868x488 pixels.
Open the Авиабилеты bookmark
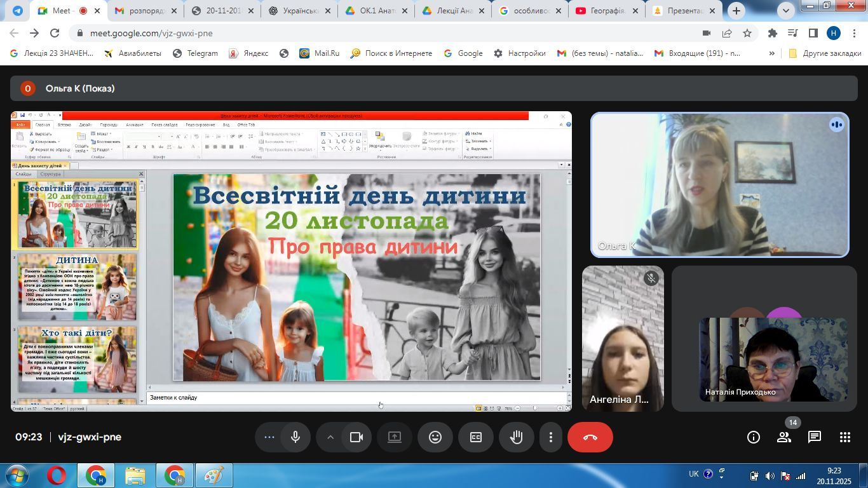(x=133, y=53)
